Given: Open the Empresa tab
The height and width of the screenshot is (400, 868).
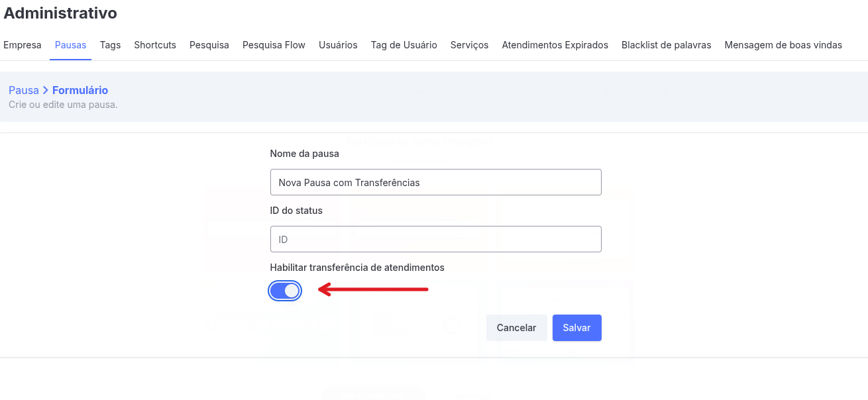Looking at the screenshot, I should (22, 45).
